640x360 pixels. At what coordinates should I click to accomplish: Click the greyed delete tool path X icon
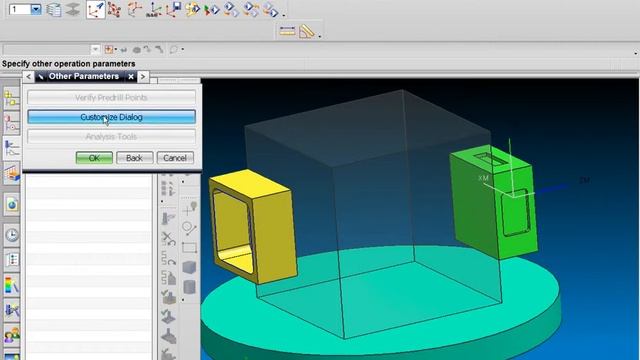coord(168,238)
